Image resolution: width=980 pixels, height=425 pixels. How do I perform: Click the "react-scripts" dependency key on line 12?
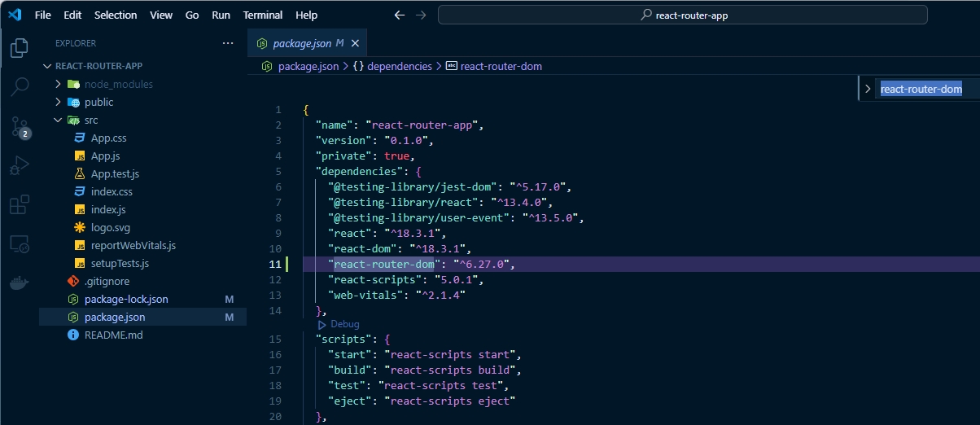[x=378, y=279]
